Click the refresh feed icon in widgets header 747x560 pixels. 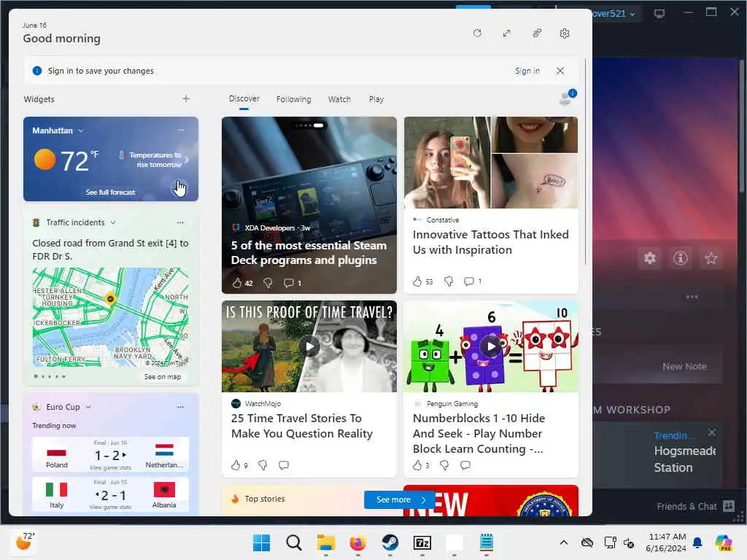(477, 34)
